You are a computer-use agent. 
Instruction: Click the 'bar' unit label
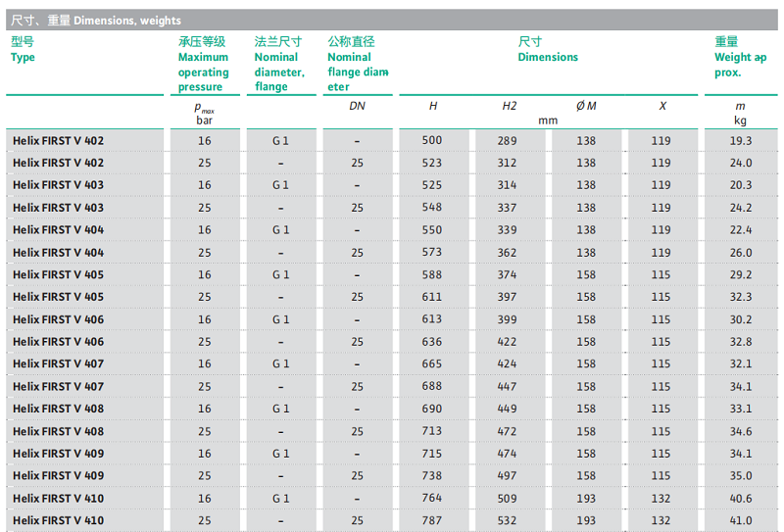(x=204, y=121)
